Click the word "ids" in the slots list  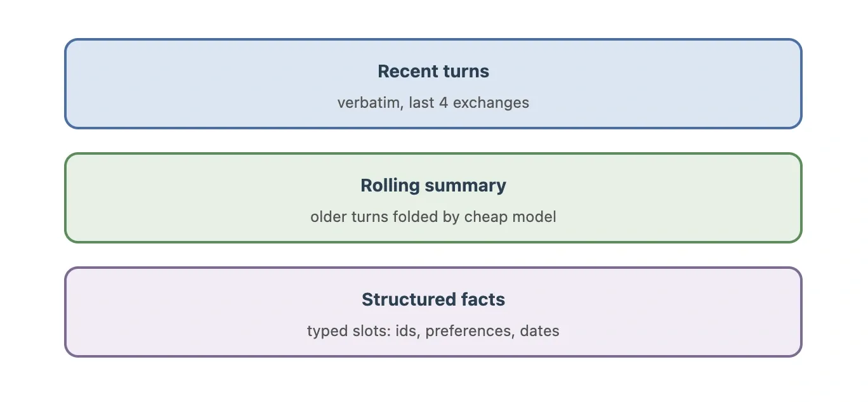tap(407, 331)
